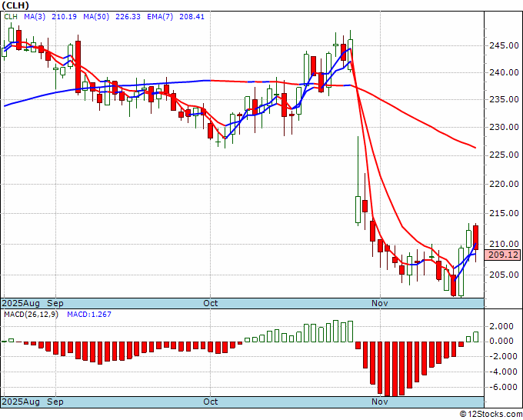Click the 235.00 price axis label
The height and width of the screenshot is (420, 523).
[x=504, y=99]
